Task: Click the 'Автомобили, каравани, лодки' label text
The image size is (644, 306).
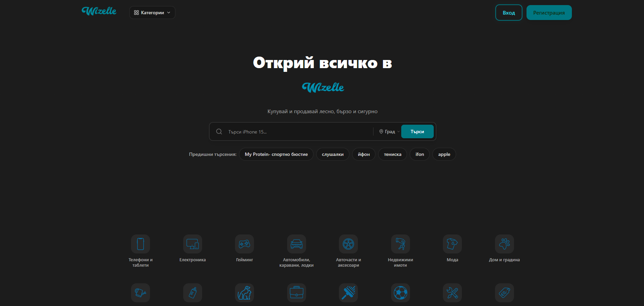Action: coord(297,263)
